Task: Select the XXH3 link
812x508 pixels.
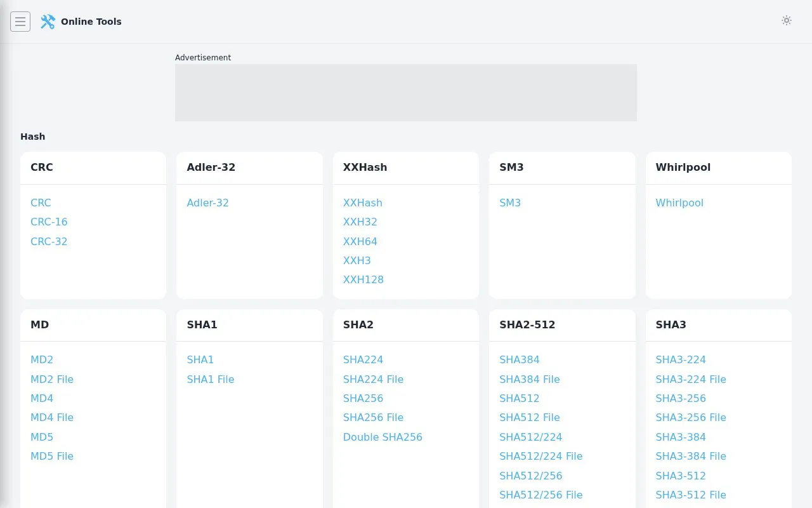Action: (x=357, y=260)
